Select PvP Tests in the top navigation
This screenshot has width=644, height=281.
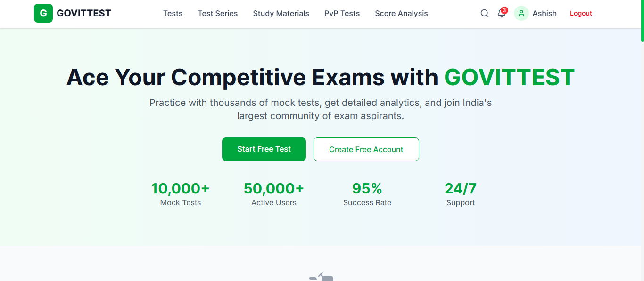pyautogui.click(x=342, y=13)
